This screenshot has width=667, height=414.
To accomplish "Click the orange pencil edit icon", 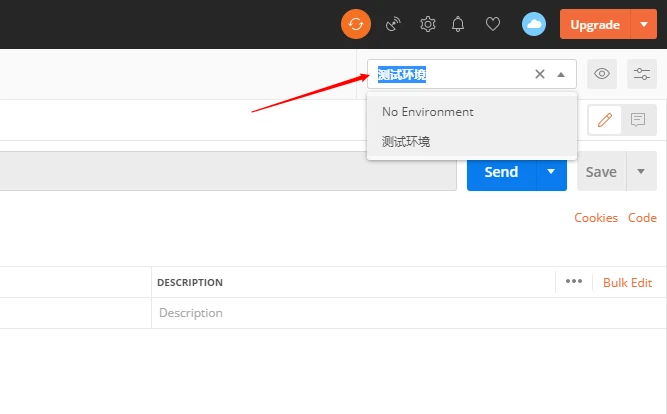I will [x=604, y=120].
